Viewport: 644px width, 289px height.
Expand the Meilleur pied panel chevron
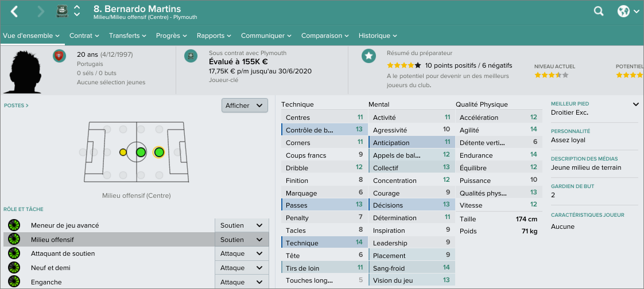coord(635,104)
